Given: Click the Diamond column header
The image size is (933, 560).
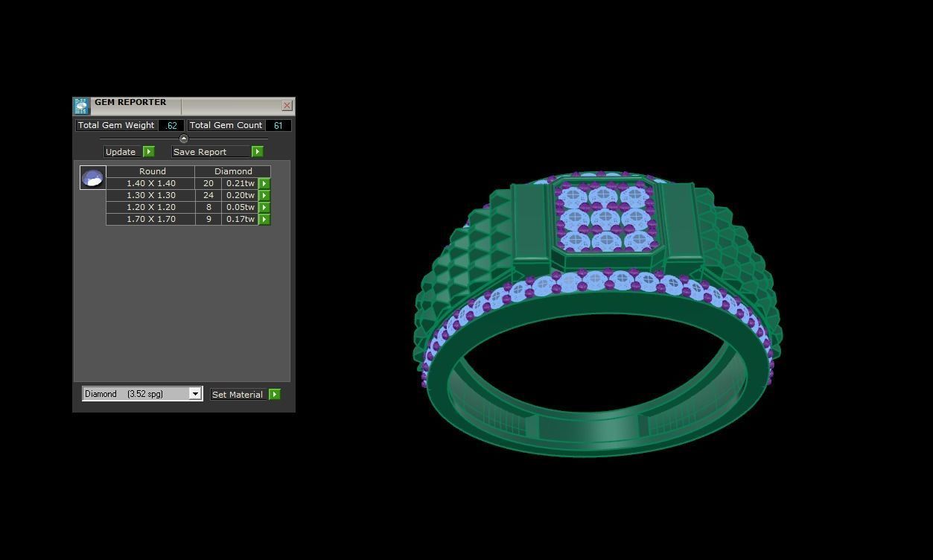Looking at the screenshot, I should pyautogui.click(x=233, y=171).
